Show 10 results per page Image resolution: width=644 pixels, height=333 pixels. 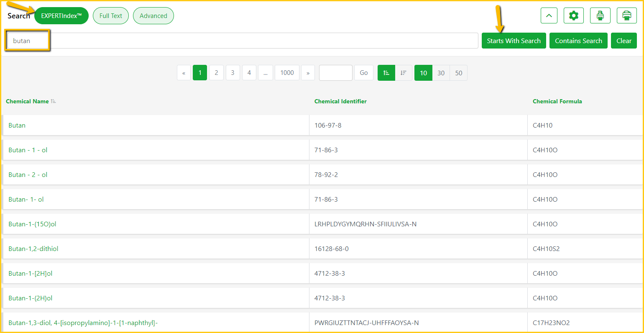click(x=423, y=73)
